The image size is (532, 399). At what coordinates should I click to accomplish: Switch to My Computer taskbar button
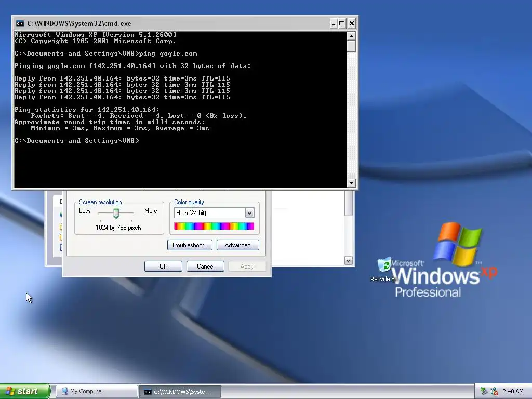(x=97, y=392)
